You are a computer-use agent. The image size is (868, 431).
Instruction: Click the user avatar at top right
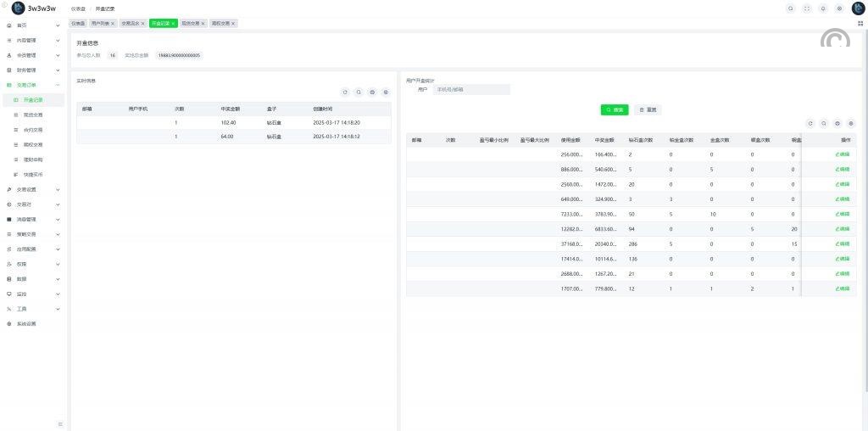pyautogui.click(x=857, y=8)
